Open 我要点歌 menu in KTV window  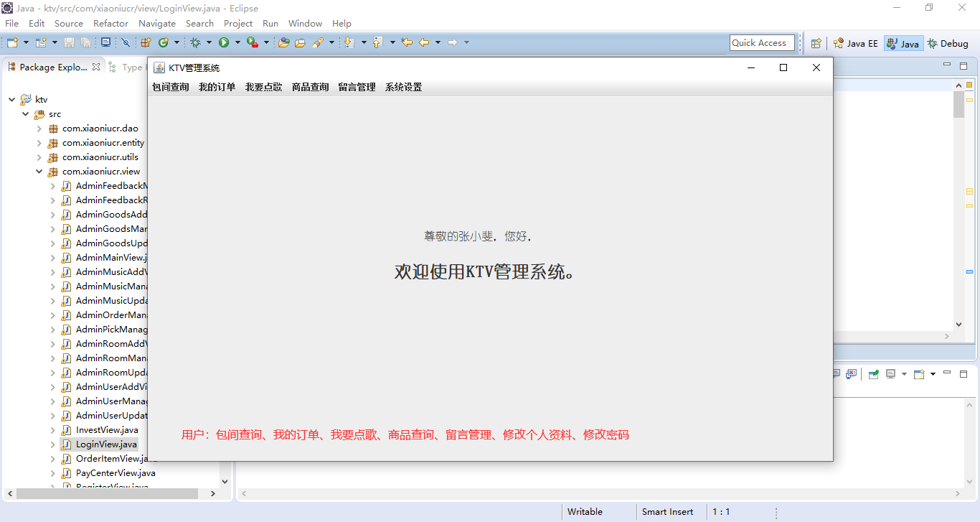tap(264, 88)
